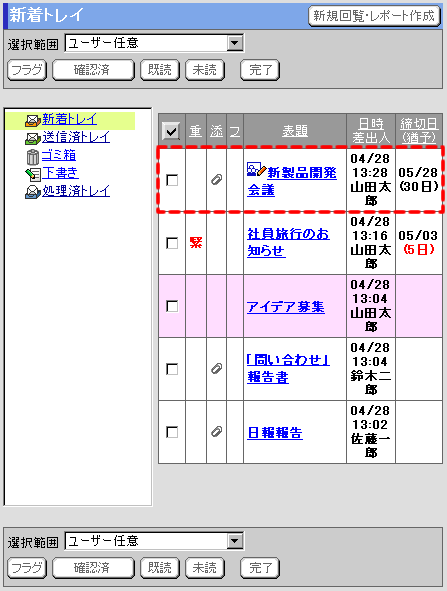Image resolution: width=447 pixels, height=591 pixels.
Task: Open the 下書き folder link
Action: point(60,173)
